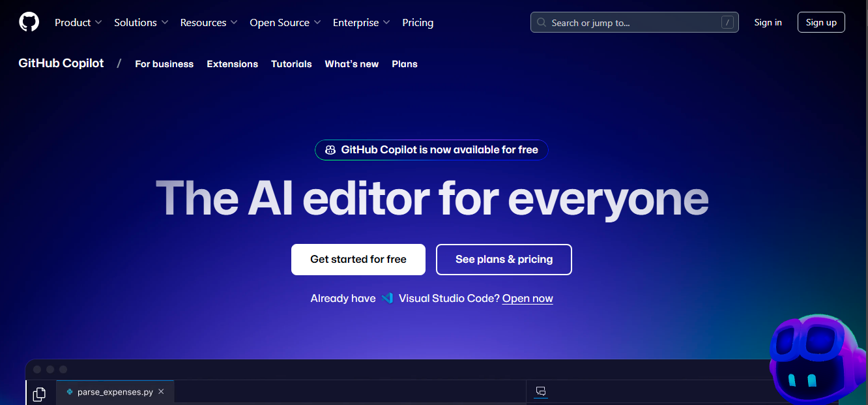Choose See plans & pricing

click(504, 260)
